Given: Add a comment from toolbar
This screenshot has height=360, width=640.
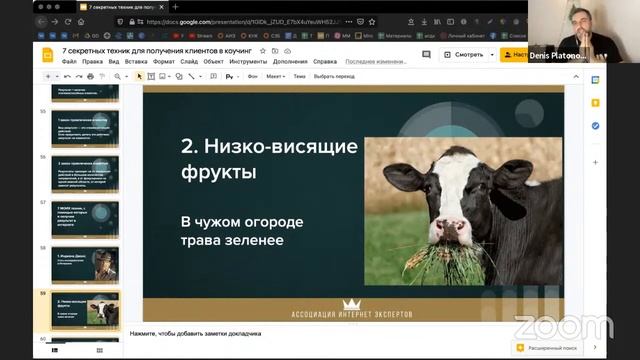Looking at the screenshot, I should pyautogui.click(x=213, y=76).
